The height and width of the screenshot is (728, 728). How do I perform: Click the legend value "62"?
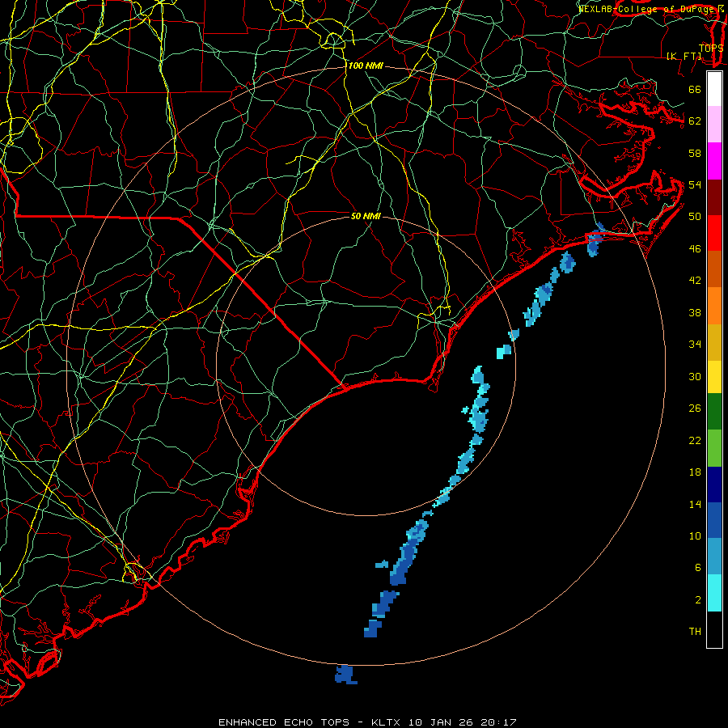point(695,121)
